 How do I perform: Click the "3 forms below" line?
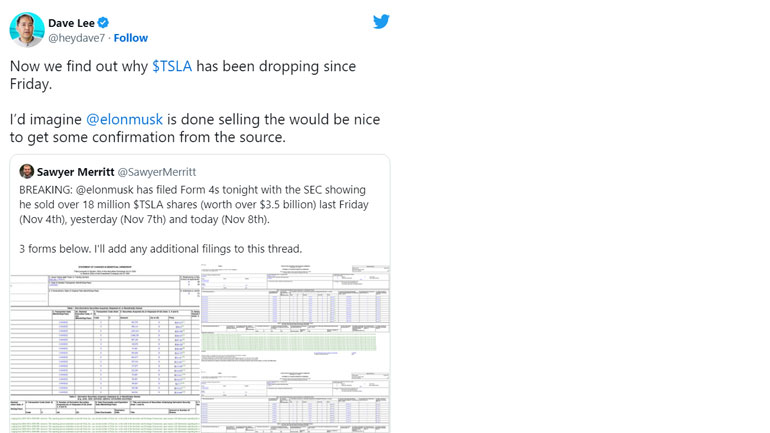(x=160, y=248)
